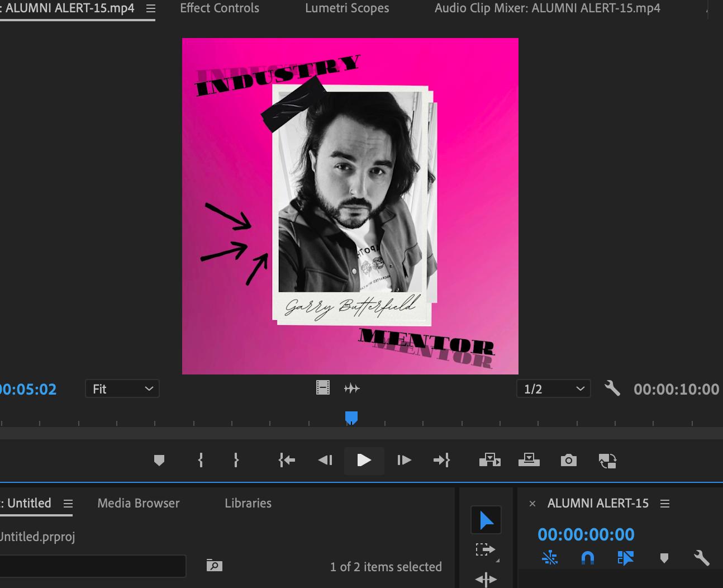Select the Project Untitled tab
The width and height of the screenshot is (723, 588).
click(26, 503)
